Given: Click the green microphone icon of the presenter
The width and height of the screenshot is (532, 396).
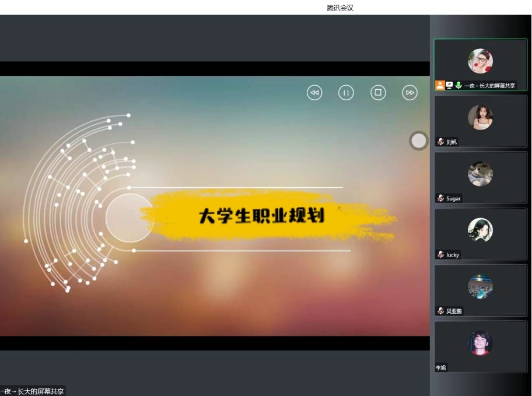Looking at the screenshot, I should [x=459, y=85].
